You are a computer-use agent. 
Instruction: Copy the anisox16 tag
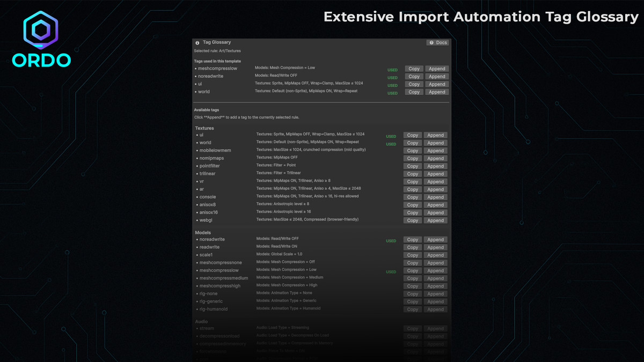412,212
